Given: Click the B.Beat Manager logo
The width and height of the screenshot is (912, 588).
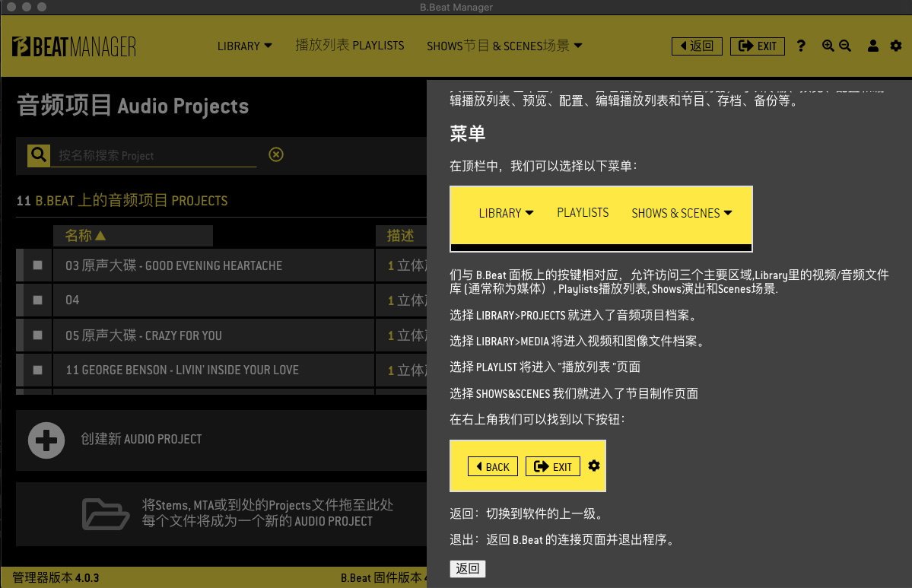Looking at the screenshot, I should (x=74, y=46).
